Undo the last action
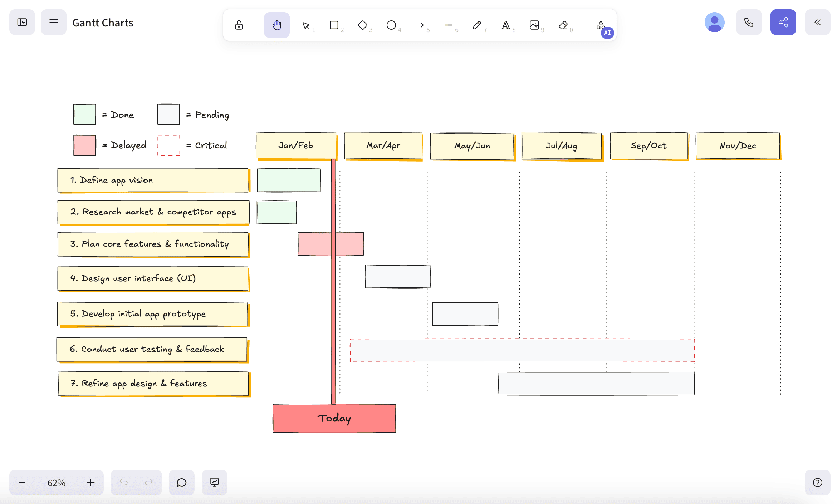The width and height of the screenshot is (837, 504). coord(124,482)
